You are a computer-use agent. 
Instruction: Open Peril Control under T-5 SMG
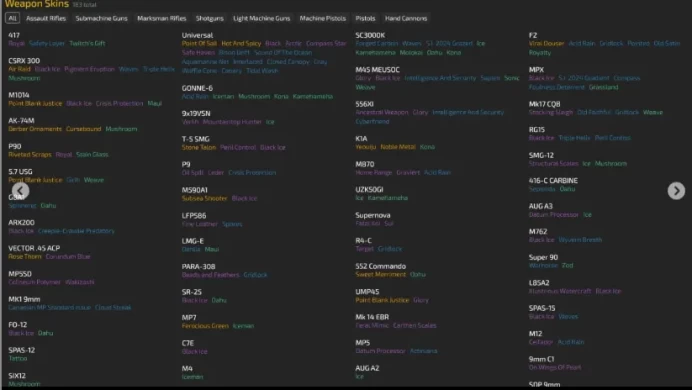(x=238, y=147)
